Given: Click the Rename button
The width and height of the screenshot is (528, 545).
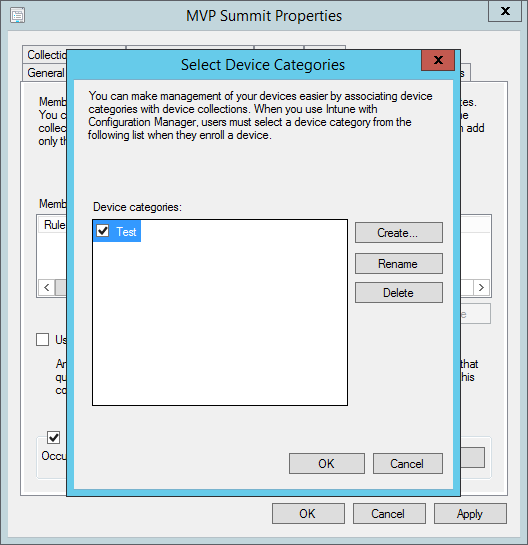Looking at the screenshot, I should click(399, 263).
